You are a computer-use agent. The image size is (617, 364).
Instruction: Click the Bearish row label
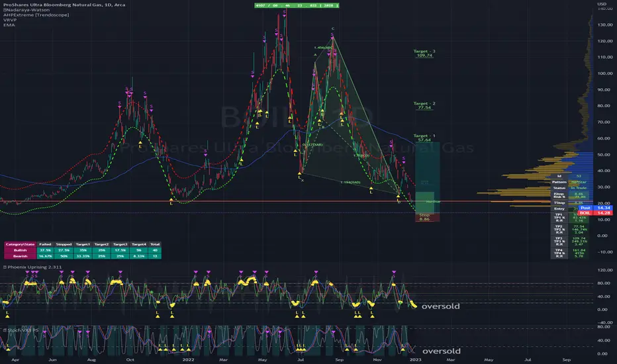21,256
